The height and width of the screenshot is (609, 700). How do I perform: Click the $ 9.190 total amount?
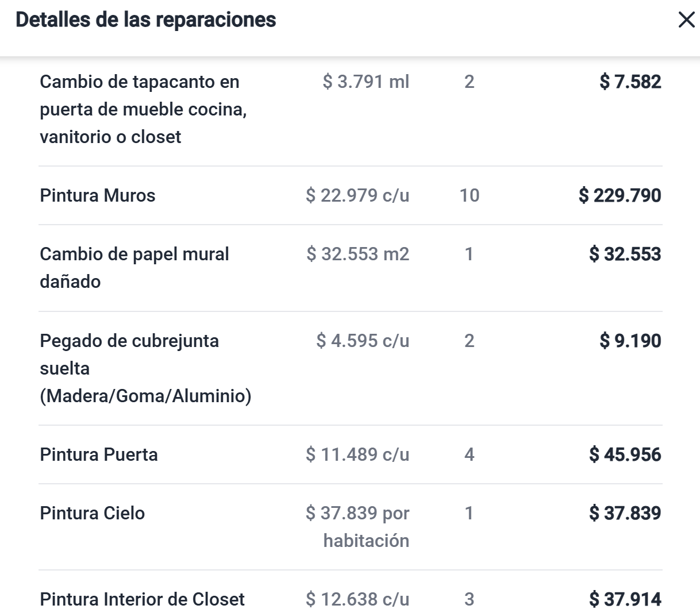click(630, 341)
